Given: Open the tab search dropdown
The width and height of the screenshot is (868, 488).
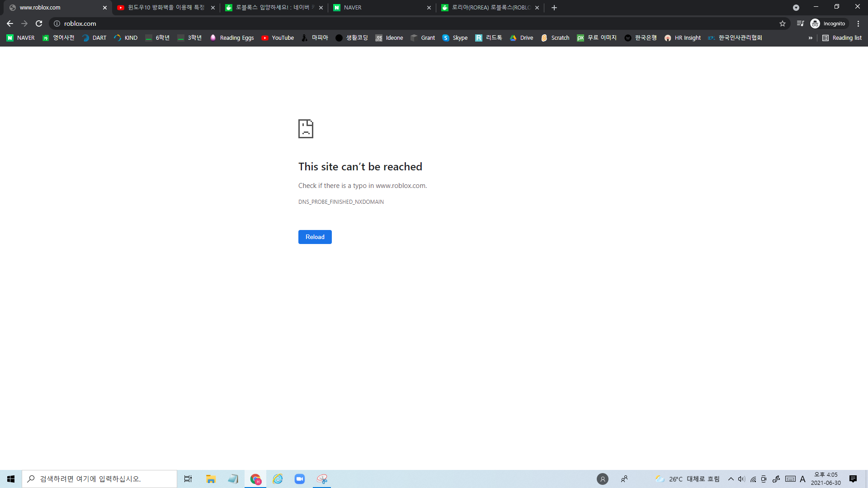Looking at the screenshot, I should point(796,8).
